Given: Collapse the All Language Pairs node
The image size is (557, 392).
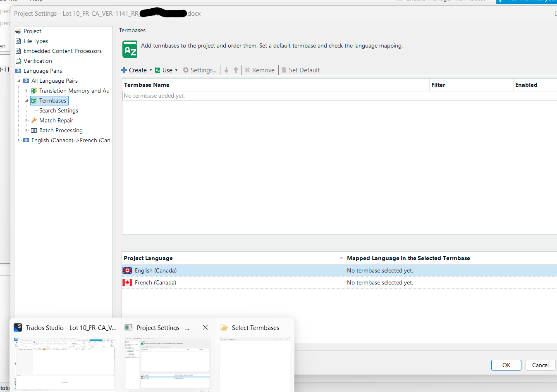Looking at the screenshot, I should coord(19,81).
